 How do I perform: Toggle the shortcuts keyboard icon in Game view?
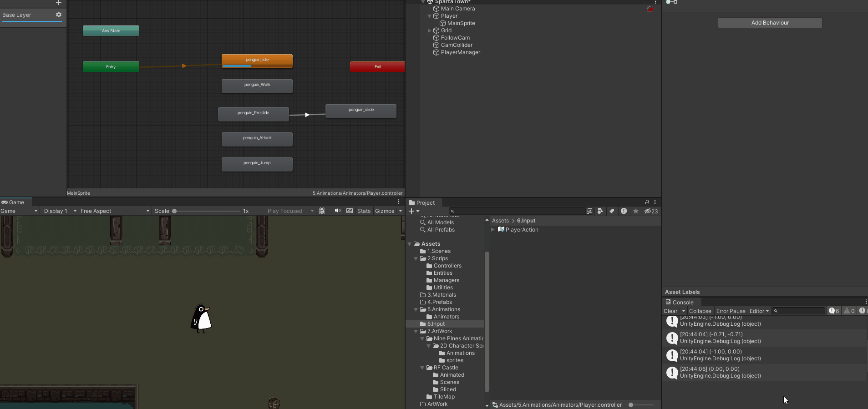click(x=350, y=211)
